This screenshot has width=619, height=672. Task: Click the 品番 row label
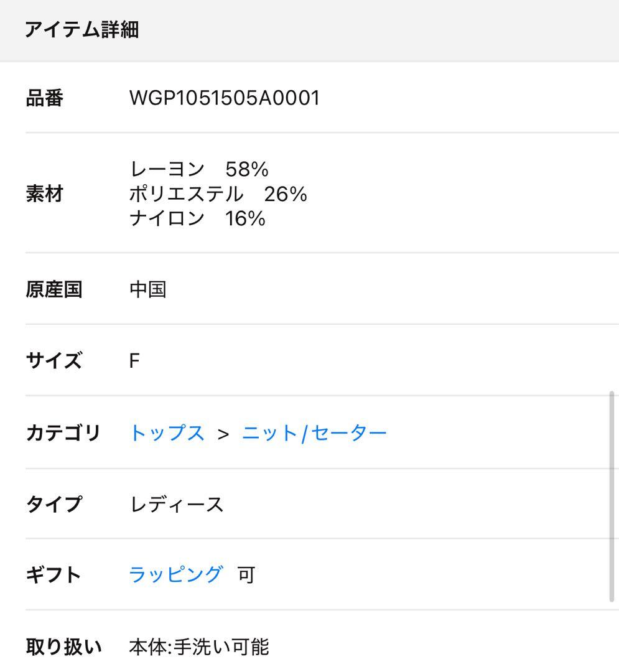[45, 98]
